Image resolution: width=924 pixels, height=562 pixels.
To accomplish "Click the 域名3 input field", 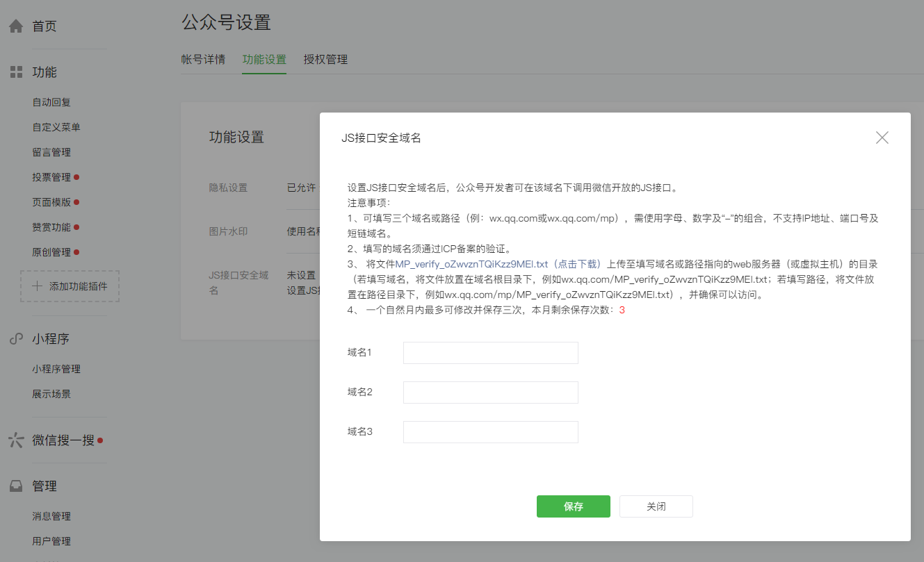I will pyautogui.click(x=491, y=432).
